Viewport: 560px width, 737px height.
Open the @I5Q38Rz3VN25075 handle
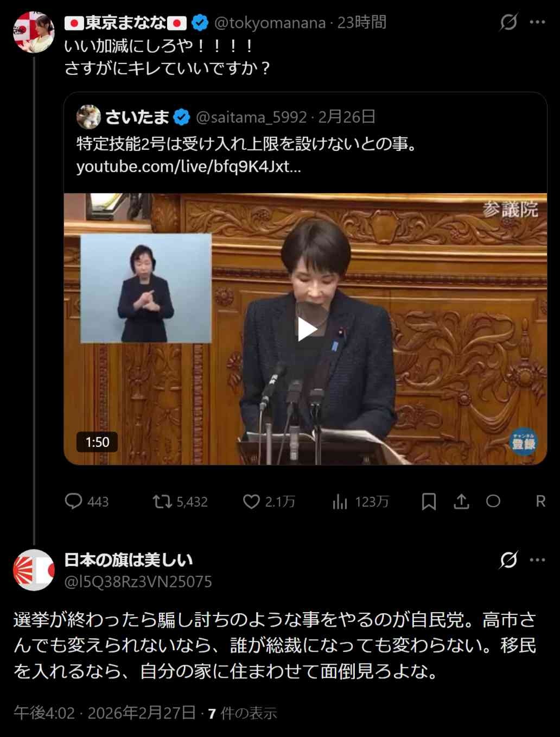[138, 582]
